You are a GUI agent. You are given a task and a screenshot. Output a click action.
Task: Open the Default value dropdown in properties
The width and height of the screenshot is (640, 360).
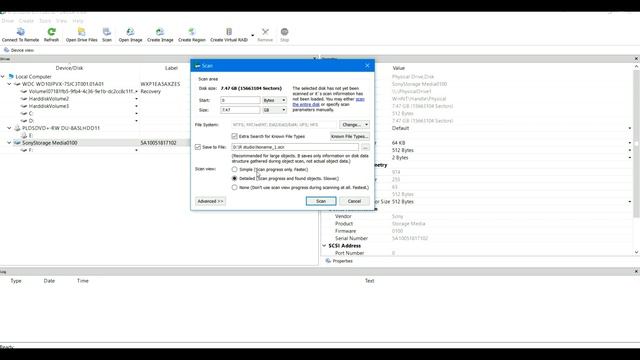point(630,128)
